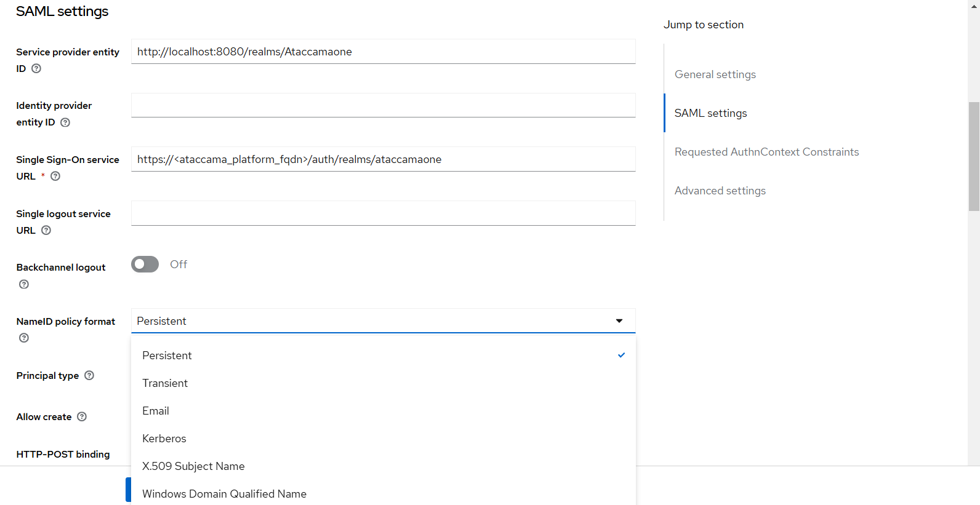Click help icon under Backchannel logout label
980x505 pixels.
[24, 284]
